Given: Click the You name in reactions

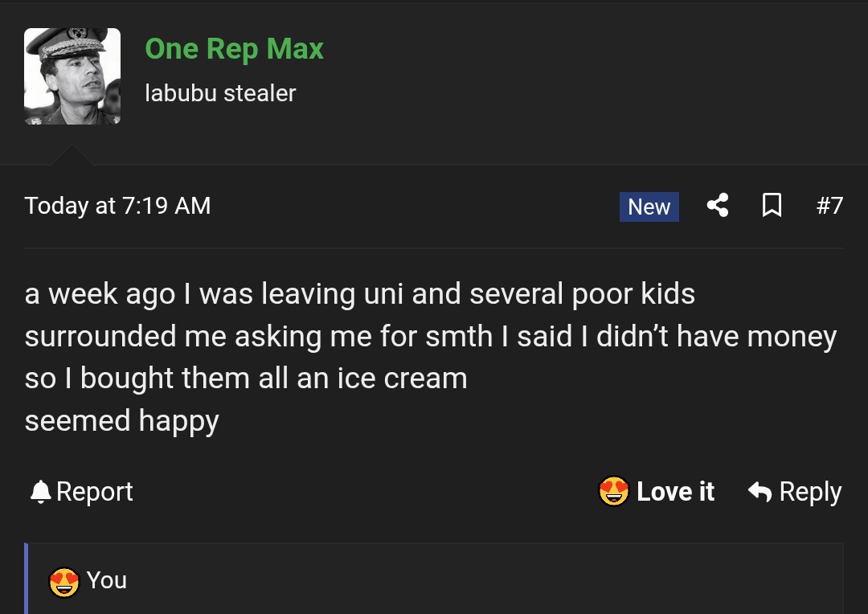Looking at the screenshot, I should pos(107,580).
